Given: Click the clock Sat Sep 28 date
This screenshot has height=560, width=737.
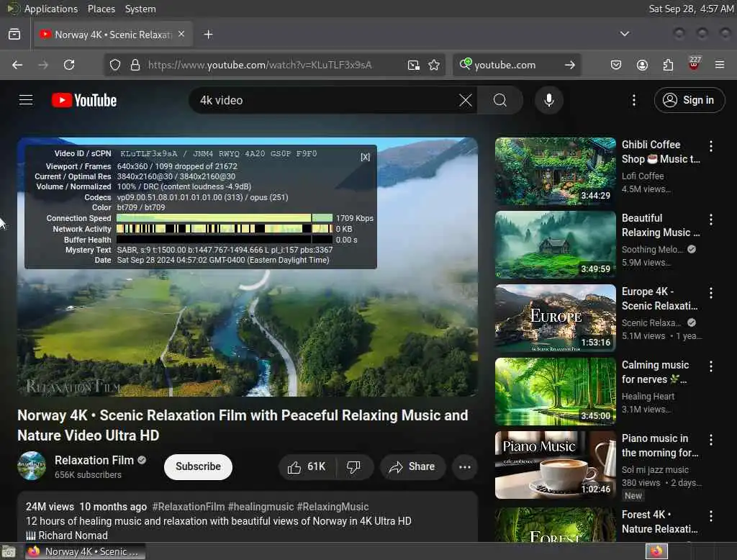Looking at the screenshot, I should click(x=690, y=9).
